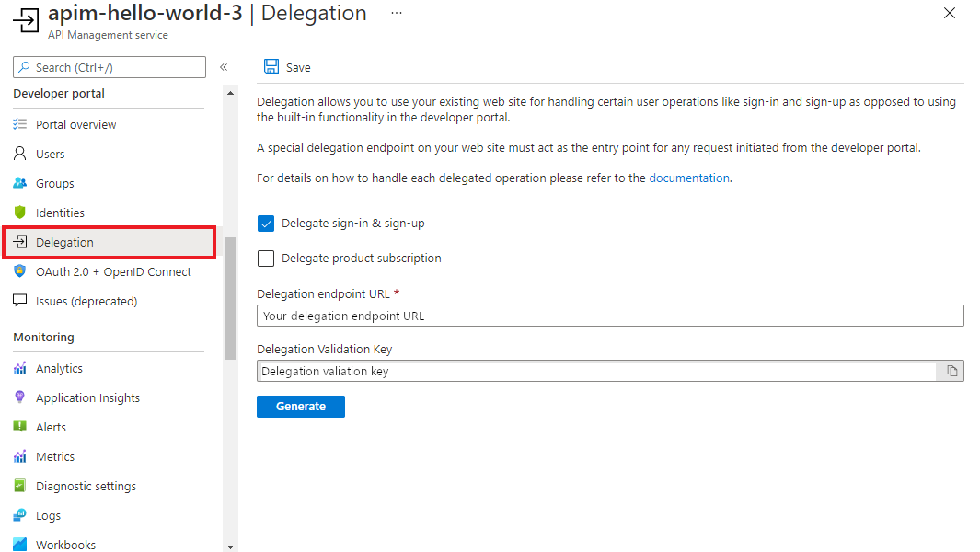The height and width of the screenshot is (552, 980).
Task: Click the Groups icon in sidebar
Action: pos(20,183)
